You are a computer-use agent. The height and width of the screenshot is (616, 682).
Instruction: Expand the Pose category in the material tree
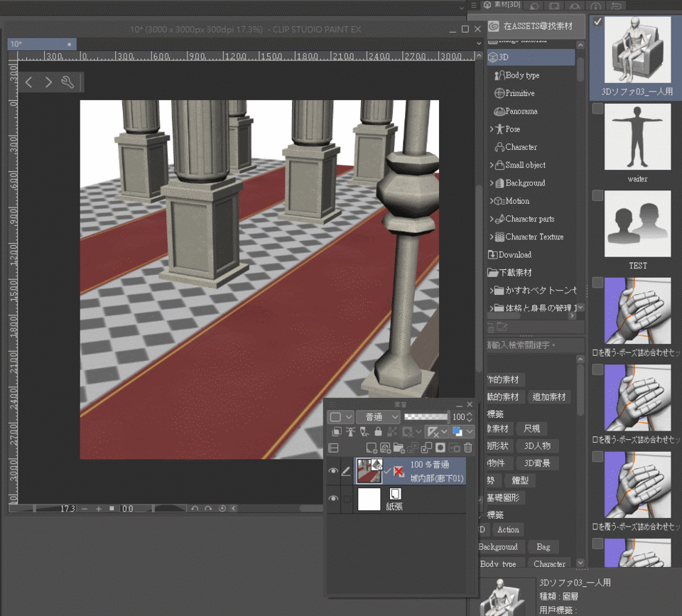point(492,129)
